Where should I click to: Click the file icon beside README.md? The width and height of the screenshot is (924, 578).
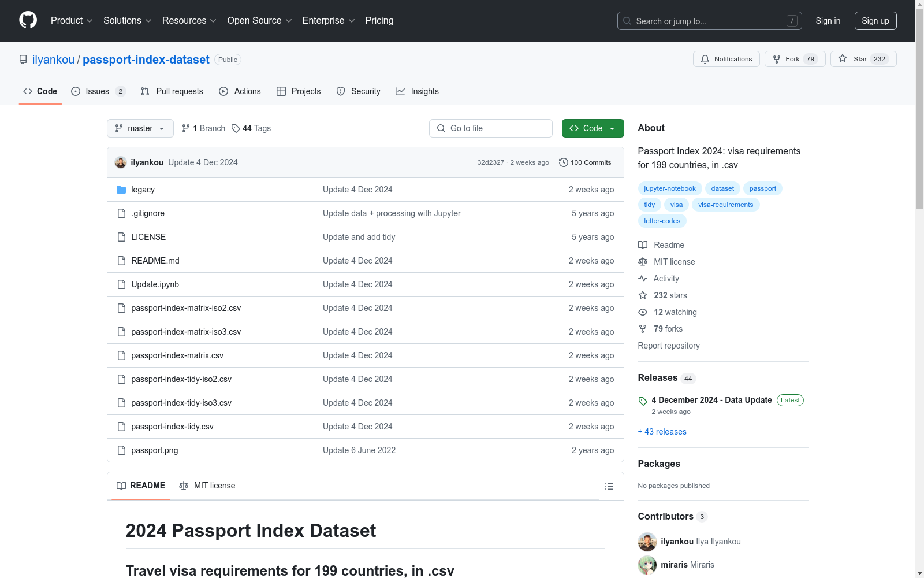(x=121, y=261)
